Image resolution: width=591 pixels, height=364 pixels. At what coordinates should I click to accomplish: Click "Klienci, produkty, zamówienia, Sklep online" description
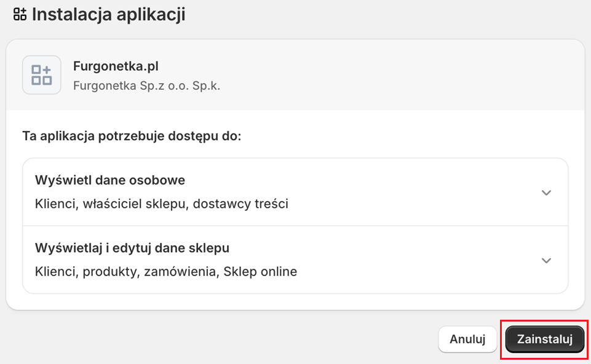tap(166, 271)
